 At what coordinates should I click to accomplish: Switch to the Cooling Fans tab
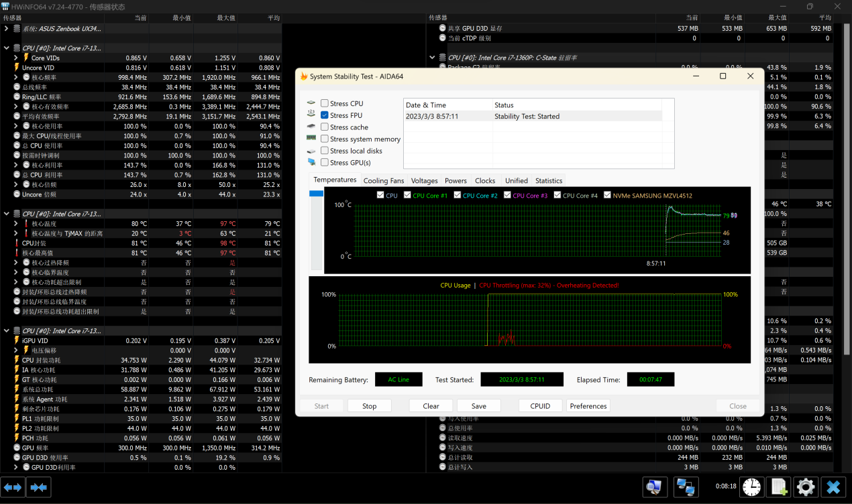tap(384, 180)
